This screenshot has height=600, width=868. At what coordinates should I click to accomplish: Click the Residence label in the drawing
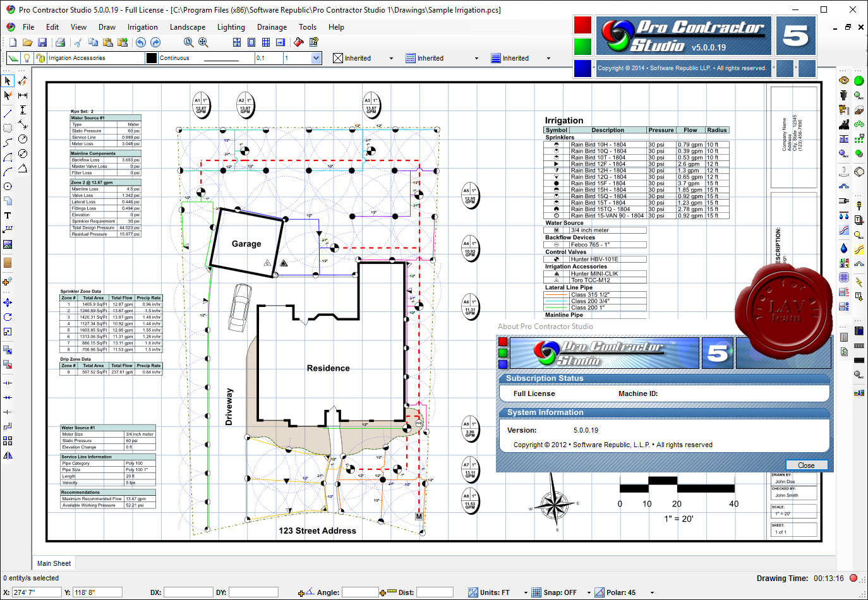pyautogui.click(x=329, y=368)
